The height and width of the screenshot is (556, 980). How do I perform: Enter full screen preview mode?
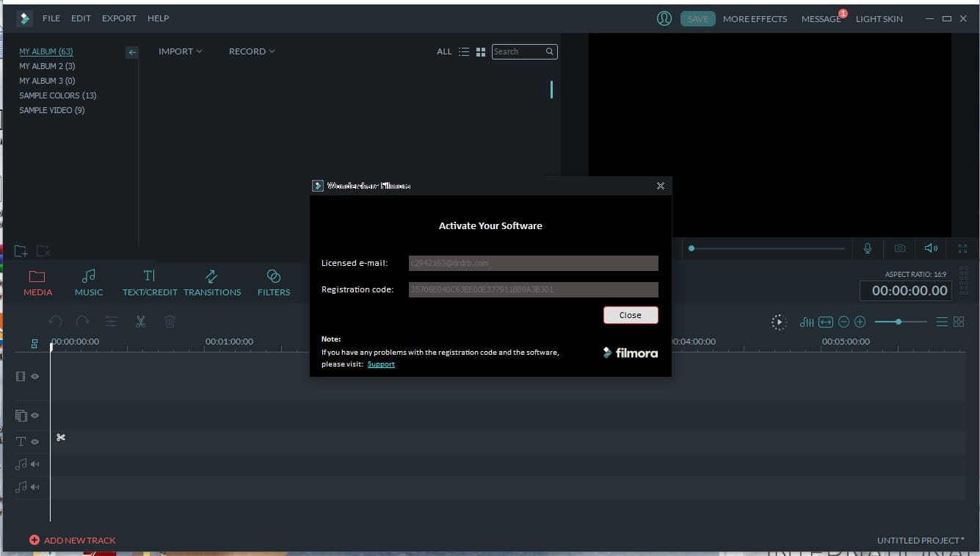coord(963,248)
